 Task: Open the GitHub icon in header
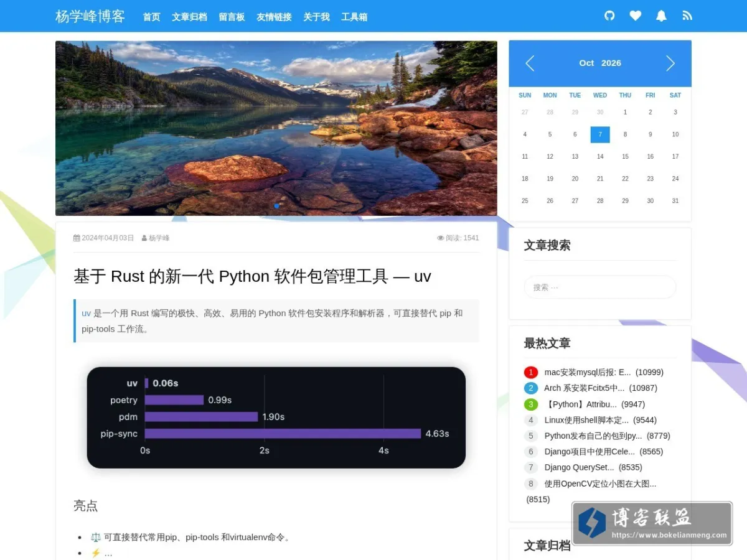click(x=609, y=16)
